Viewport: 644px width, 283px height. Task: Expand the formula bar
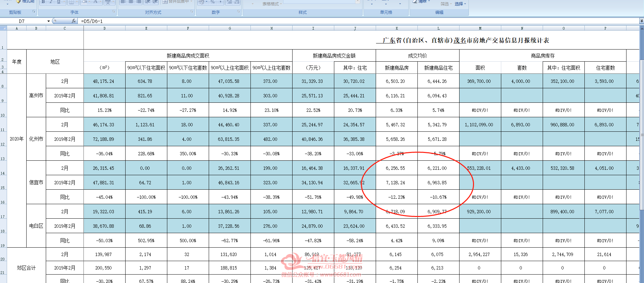pos(641,21)
